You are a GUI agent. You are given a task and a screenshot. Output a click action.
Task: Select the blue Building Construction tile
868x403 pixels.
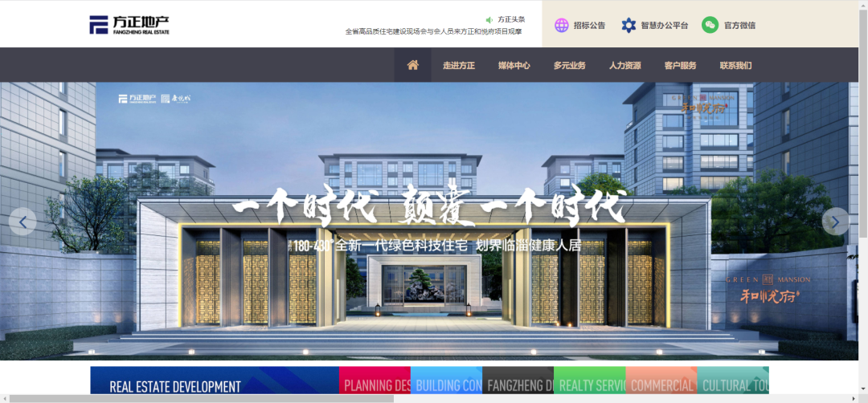446,381
